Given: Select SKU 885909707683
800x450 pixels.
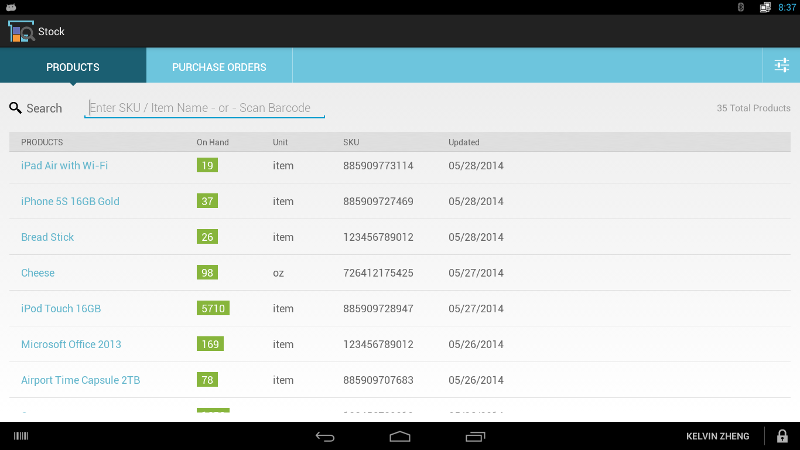Looking at the screenshot, I should click(x=378, y=380).
